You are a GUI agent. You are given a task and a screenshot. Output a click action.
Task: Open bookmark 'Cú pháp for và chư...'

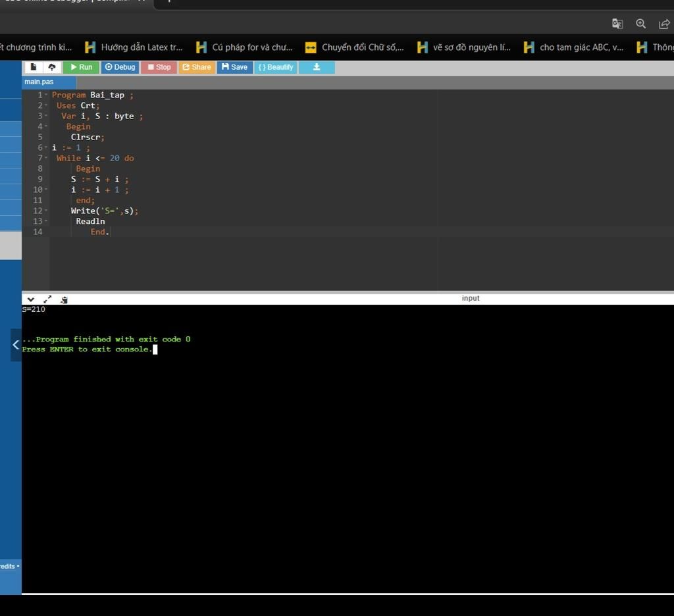coord(244,47)
